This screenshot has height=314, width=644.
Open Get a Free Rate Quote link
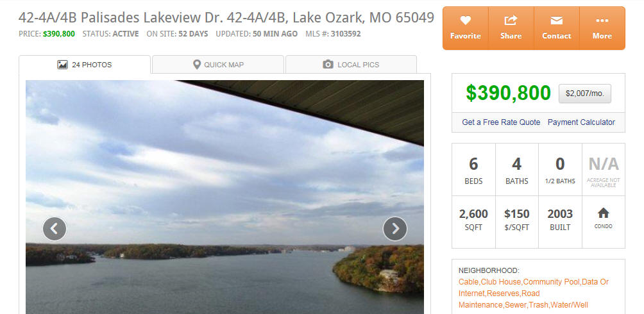tap(501, 122)
